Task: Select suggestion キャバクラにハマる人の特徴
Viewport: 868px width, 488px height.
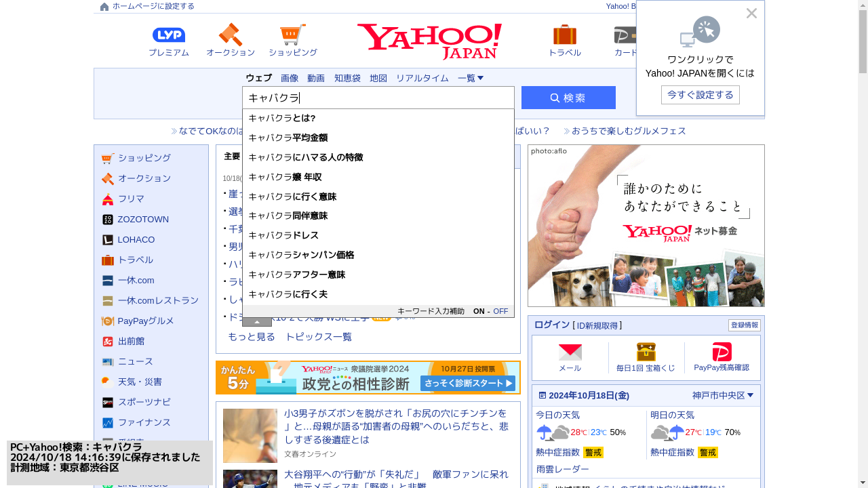Action: [378, 157]
